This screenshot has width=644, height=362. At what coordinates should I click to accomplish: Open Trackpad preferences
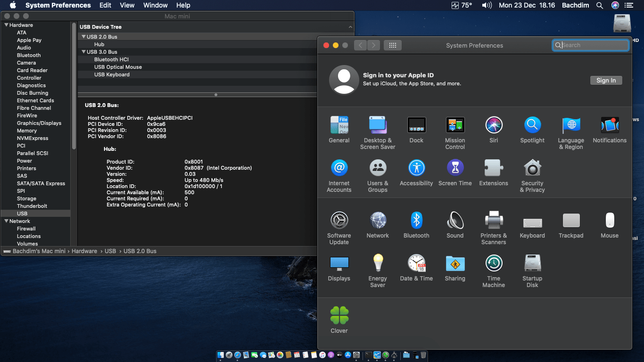[571, 221]
